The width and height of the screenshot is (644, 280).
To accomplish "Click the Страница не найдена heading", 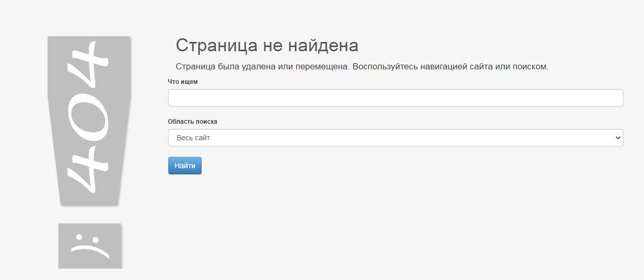I will [x=267, y=46].
